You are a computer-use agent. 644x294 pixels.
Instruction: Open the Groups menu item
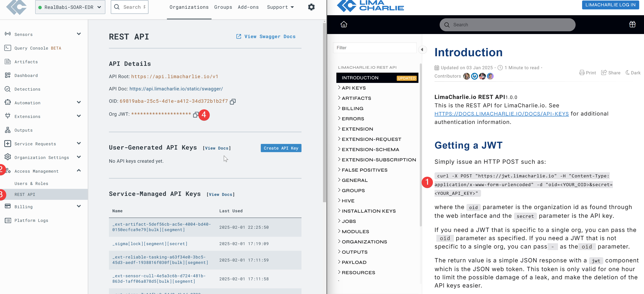point(223,7)
